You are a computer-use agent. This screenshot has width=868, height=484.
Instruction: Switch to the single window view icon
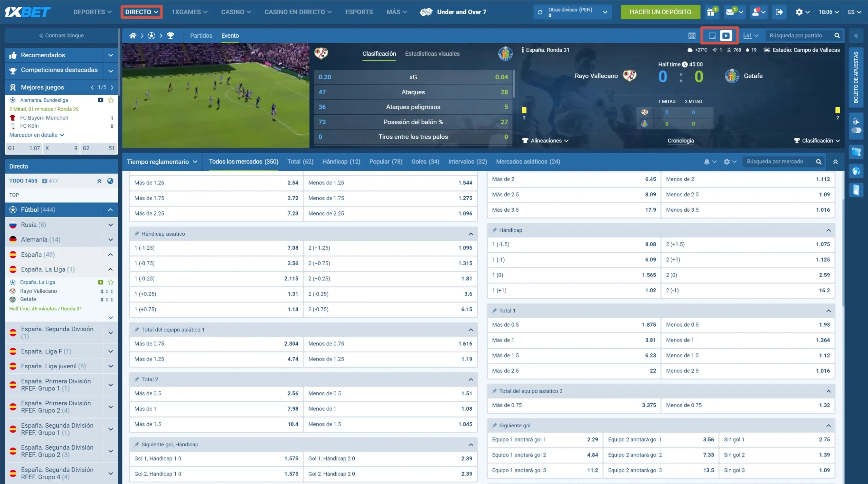coord(712,36)
